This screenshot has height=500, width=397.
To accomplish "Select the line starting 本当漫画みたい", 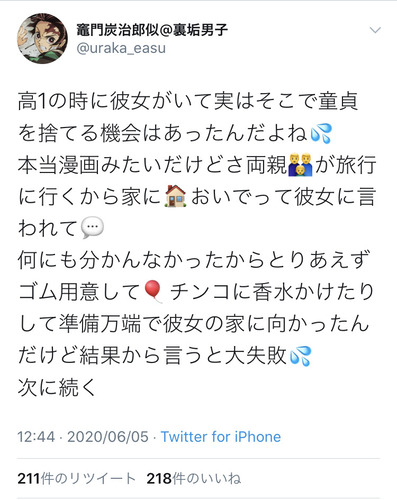I will 197,165.
